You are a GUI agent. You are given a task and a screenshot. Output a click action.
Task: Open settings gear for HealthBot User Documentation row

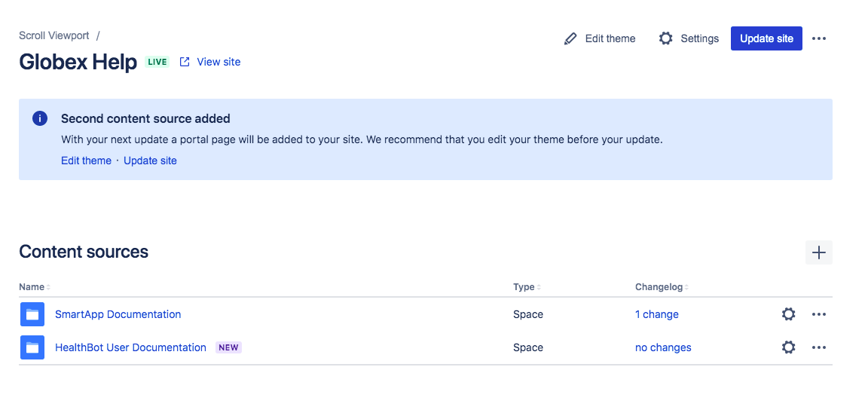point(788,347)
